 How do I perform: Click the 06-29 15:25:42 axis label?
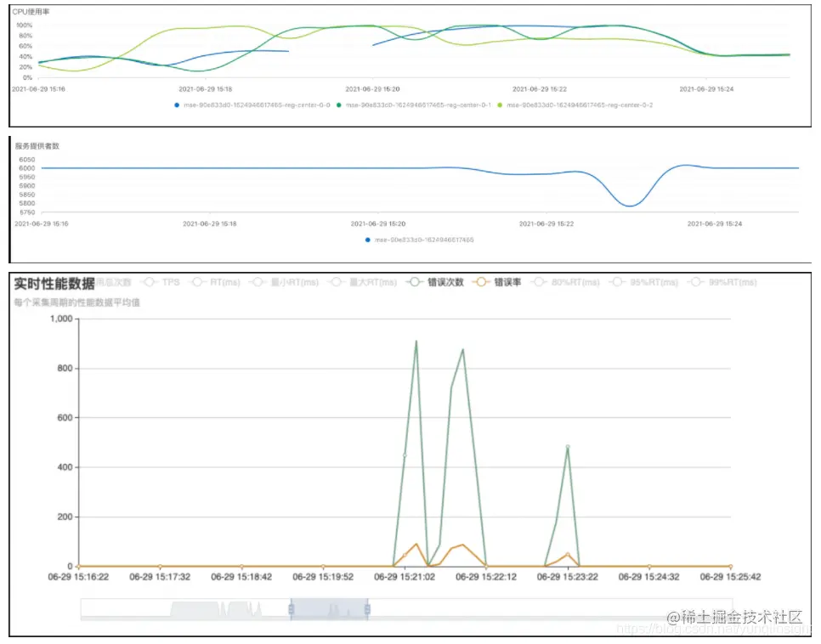pyautogui.click(x=730, y=577)
